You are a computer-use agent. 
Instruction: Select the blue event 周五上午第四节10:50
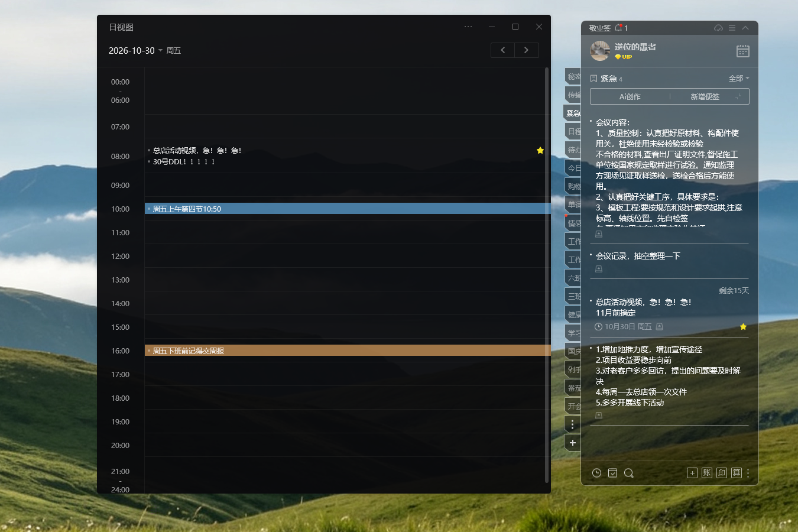[x=348, y=209]
